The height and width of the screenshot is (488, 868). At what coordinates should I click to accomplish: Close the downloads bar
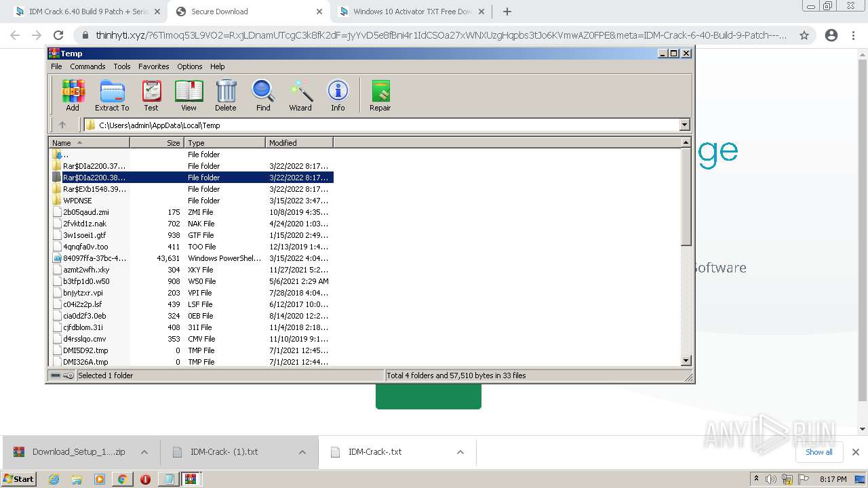tap(856, 452)
